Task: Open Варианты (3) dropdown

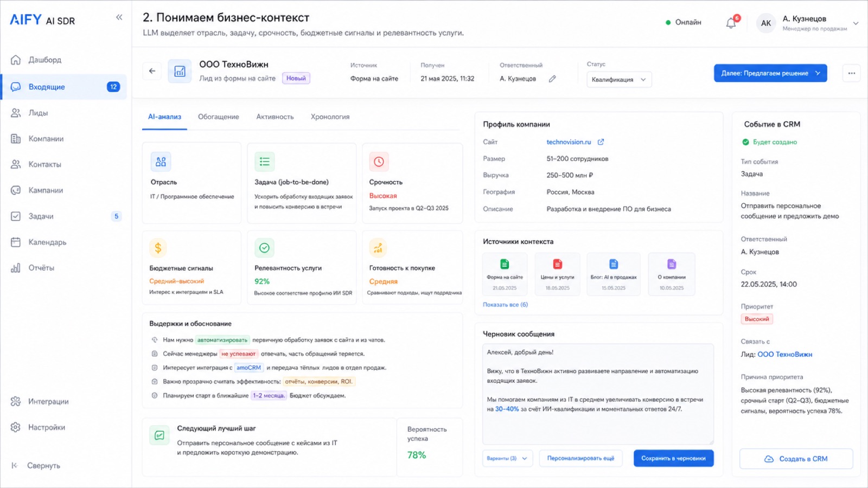Action: pos(507,458)
